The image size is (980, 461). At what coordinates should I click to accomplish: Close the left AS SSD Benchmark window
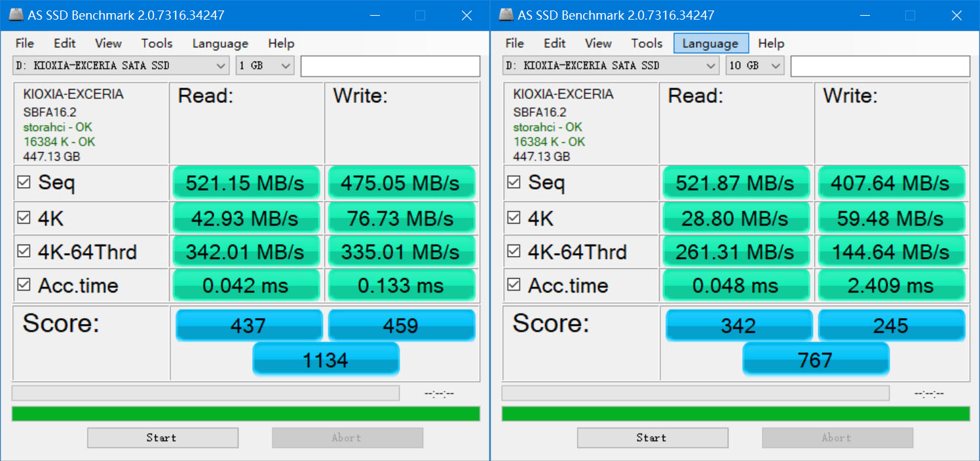point(466,15)
